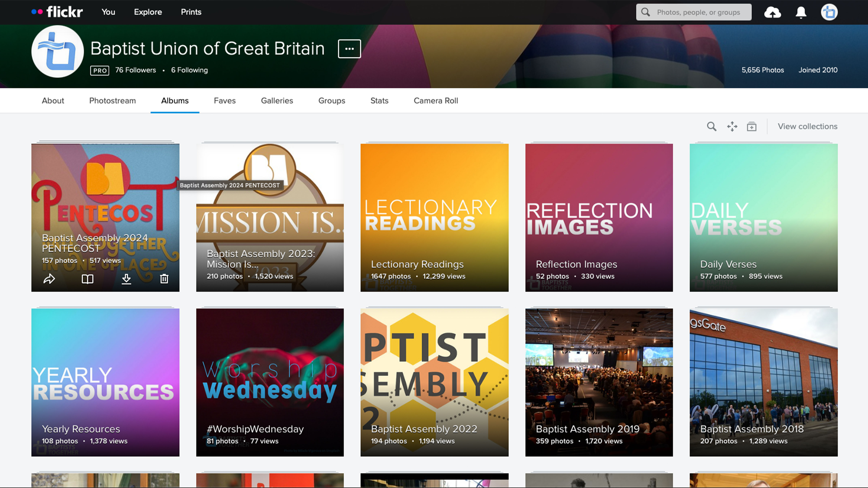Open the Stats tab
This screenshot has height=488, width=868.
tap(379, 101)
